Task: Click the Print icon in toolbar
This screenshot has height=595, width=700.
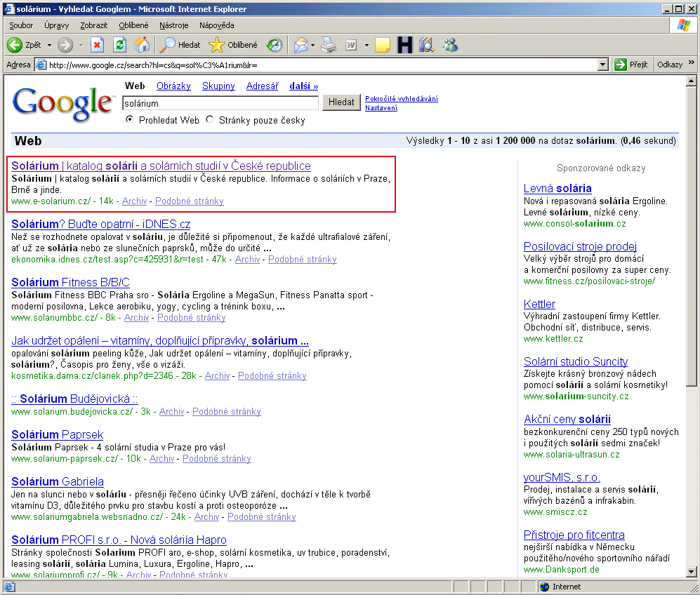Action: [329, 45]
